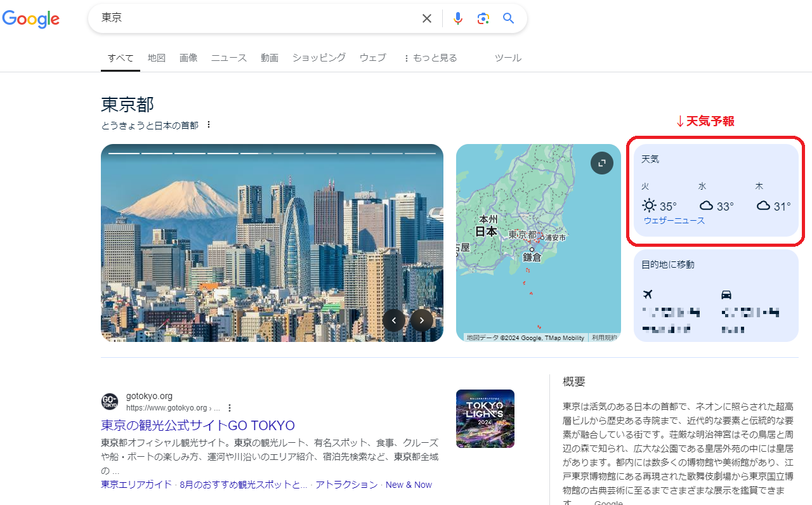This screenshot has width=812, height=505.
Task: Open もっと見る for more search categories
Action: tap(429, 57)
